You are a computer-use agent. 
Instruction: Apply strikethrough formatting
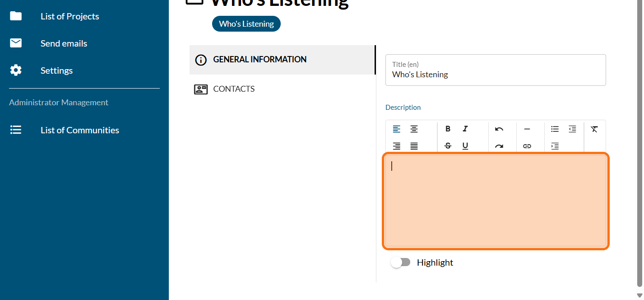(x=448, y=146)
